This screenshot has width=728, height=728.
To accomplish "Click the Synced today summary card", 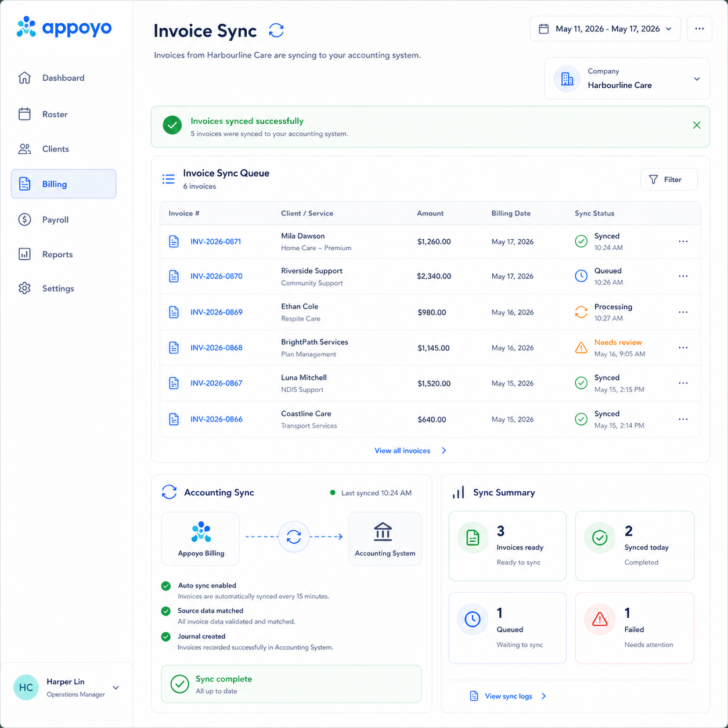I will tap(635, 546).
